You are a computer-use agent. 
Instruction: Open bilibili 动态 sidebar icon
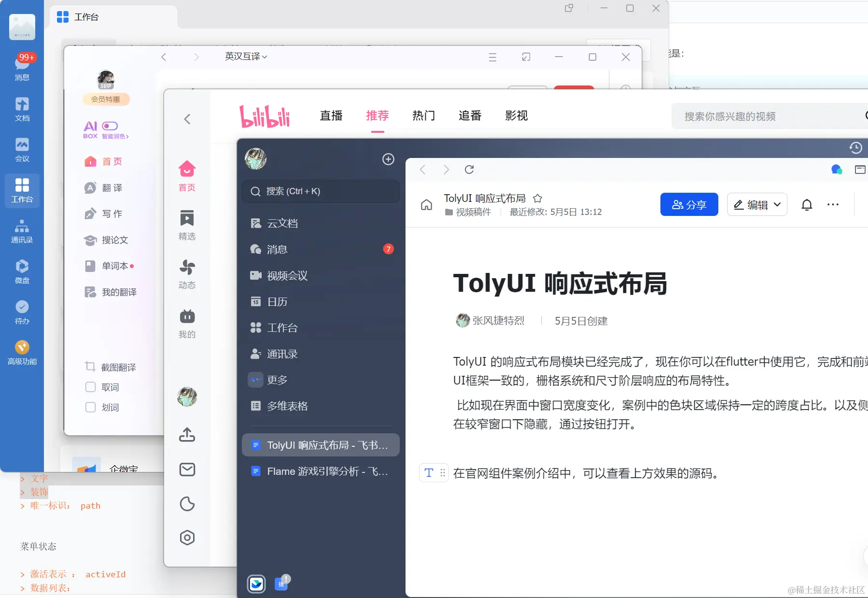pos(187,273)
